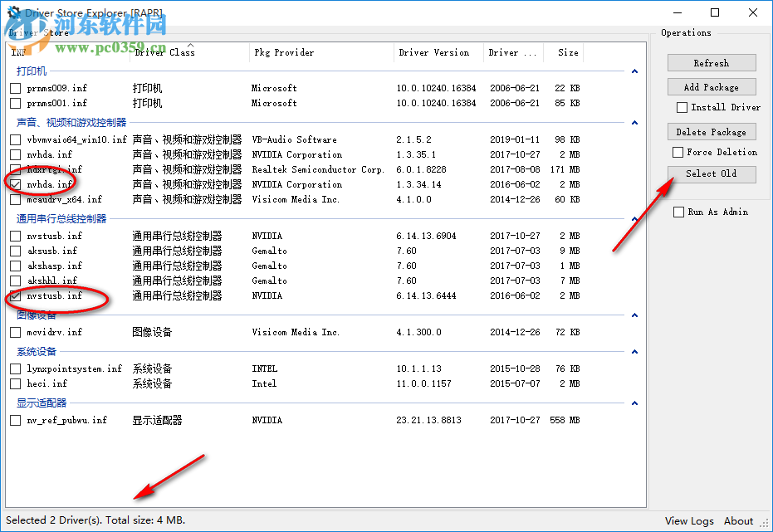This screenshot has height=532, width=773.
Task: Enable the Run As Admin checkbox
Action: (x=678, y=212)
